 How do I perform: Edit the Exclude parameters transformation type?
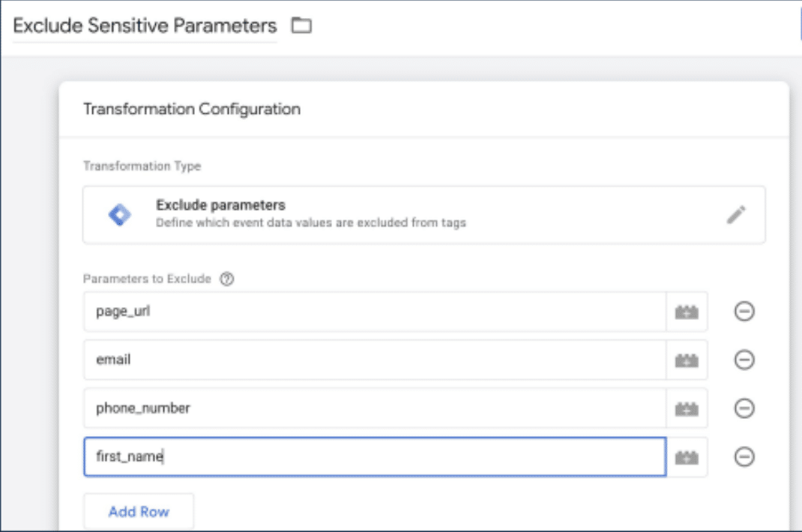[x=737, y=214]
